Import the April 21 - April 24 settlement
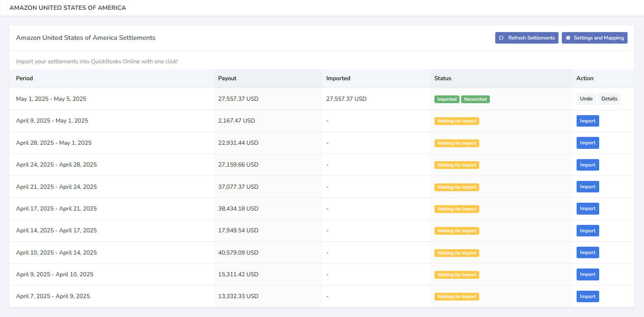This screenshot has height=317, width=644. [588, 187]
